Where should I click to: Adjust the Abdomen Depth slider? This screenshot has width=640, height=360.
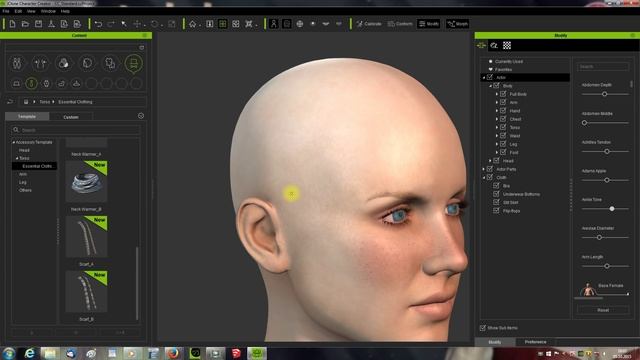604,94
